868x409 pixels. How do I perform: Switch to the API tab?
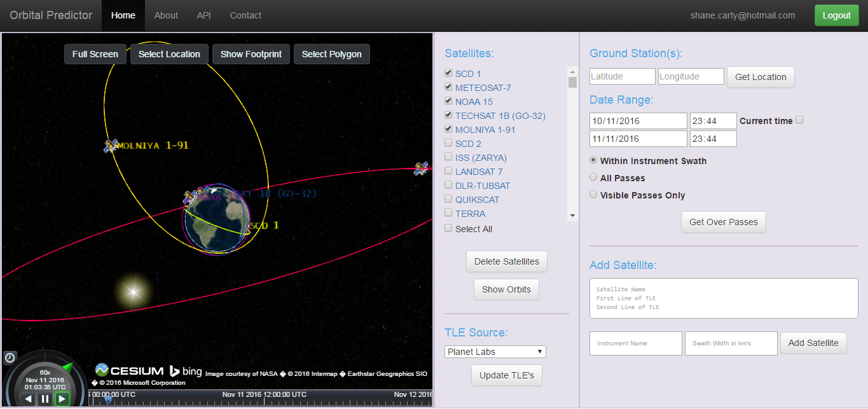(203, 15)
